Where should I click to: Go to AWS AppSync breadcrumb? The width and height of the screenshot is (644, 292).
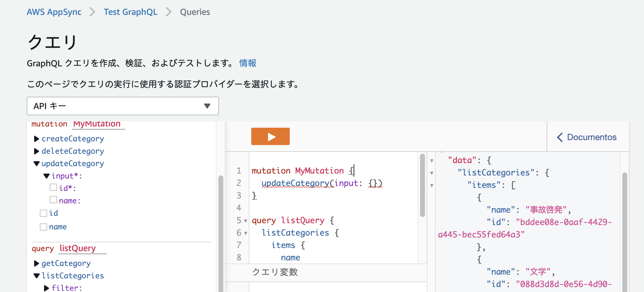[x=54, y=12]
